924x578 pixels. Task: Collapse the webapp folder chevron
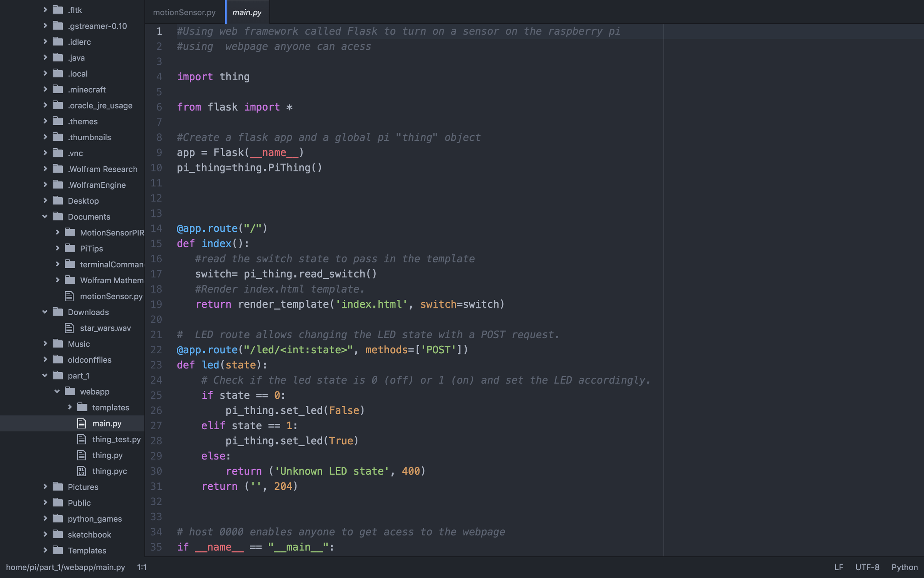[57, 391]
